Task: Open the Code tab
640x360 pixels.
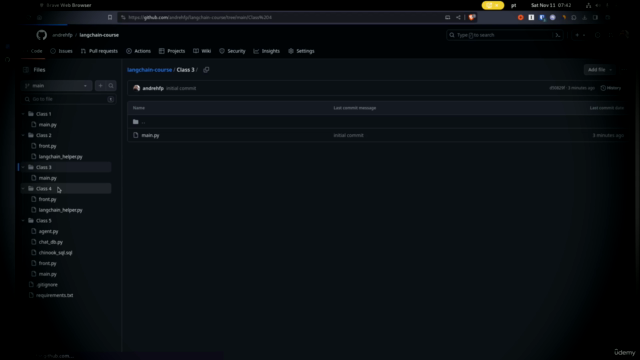Action: (x=33, y=51)
